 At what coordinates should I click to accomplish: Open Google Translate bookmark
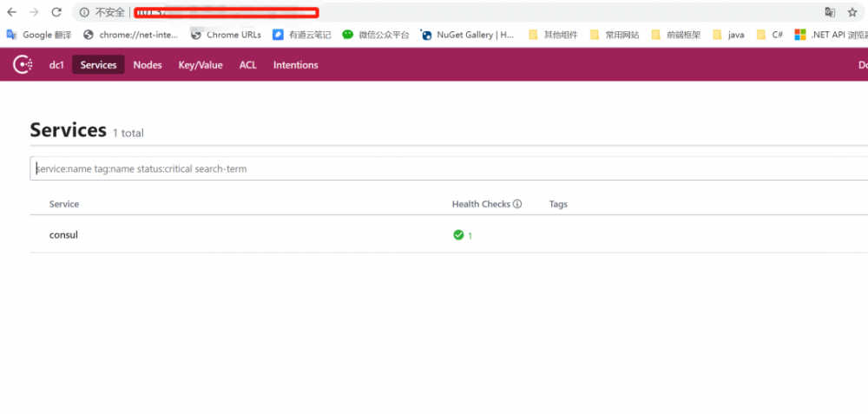tap(39, 35)
